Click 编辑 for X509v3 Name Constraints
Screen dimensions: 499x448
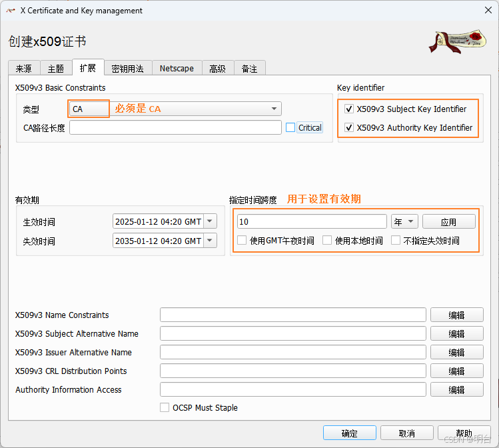[457, 315]
